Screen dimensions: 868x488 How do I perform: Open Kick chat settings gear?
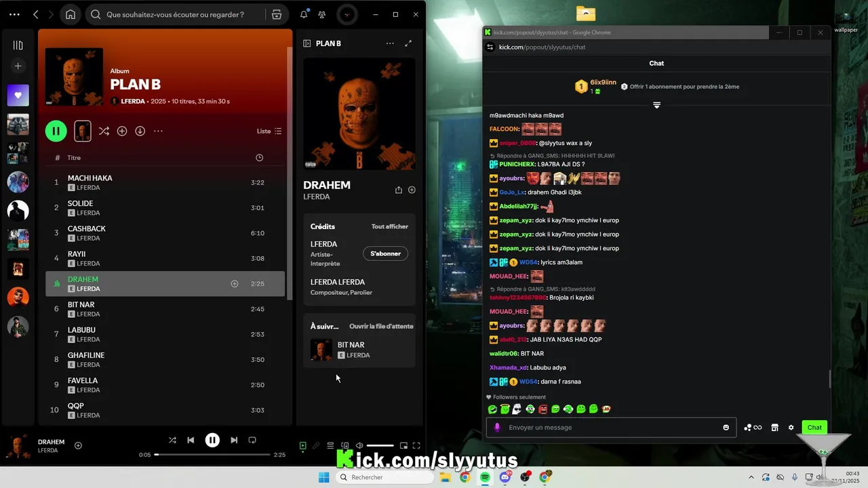791,428
